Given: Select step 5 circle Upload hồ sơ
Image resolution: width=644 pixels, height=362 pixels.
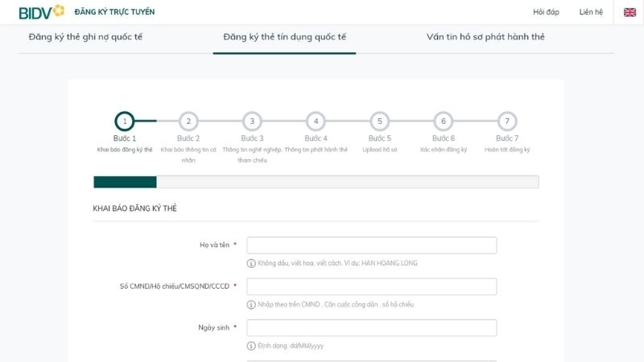Looking at the screenshot, I should (x=379, y=121).
